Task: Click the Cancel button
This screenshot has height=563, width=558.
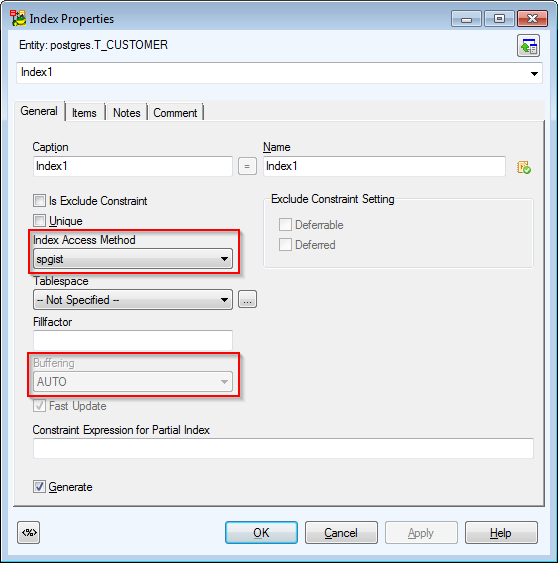Action: pos(341,532)
